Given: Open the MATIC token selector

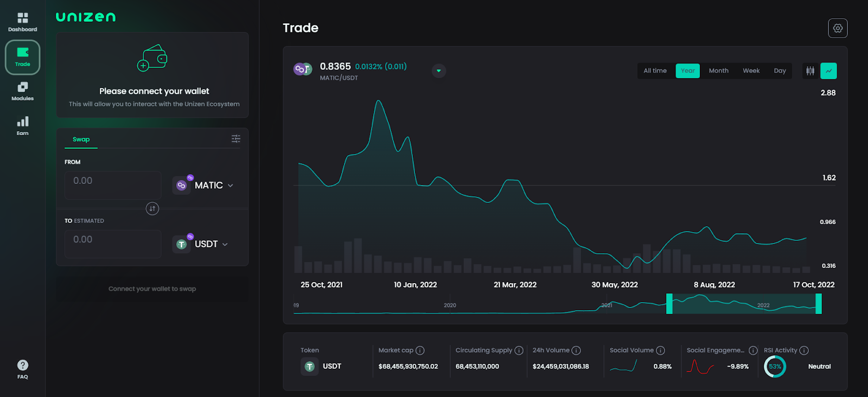Looking at the screenshot, I should click(204, 185).
